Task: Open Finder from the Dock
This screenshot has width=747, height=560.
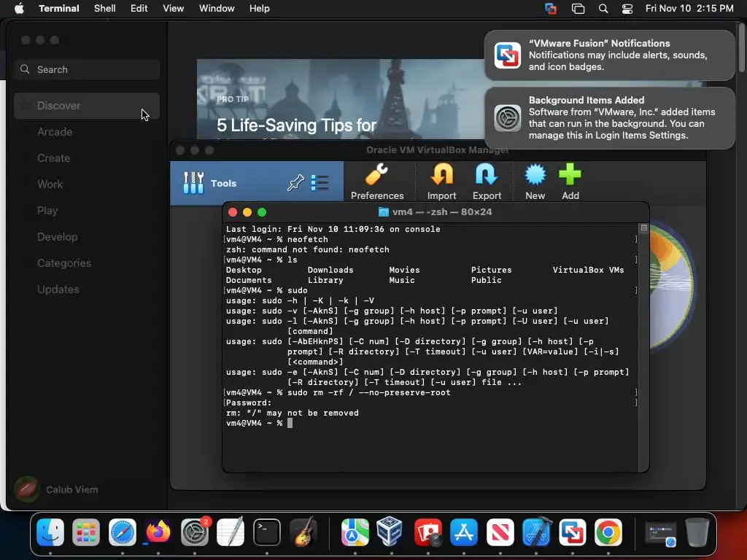Action: (50, 532)
